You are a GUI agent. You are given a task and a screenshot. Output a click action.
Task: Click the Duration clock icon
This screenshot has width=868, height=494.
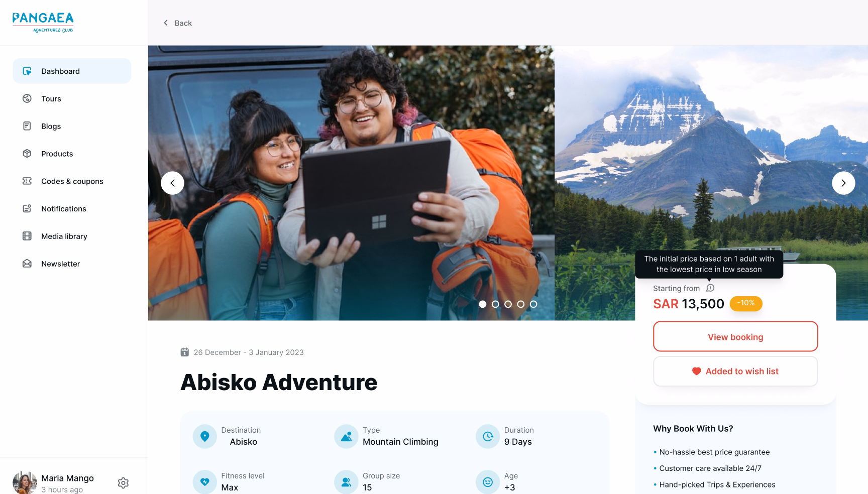pos(487,436)
